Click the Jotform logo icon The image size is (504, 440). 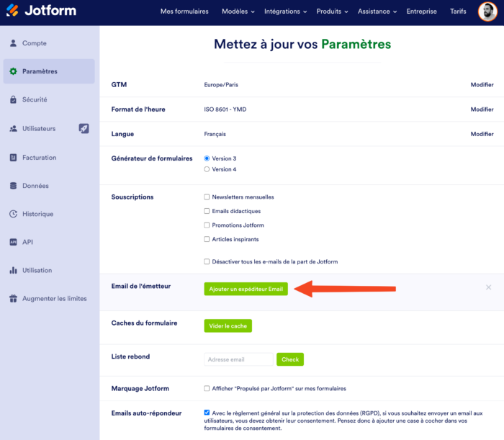point(12,12)
